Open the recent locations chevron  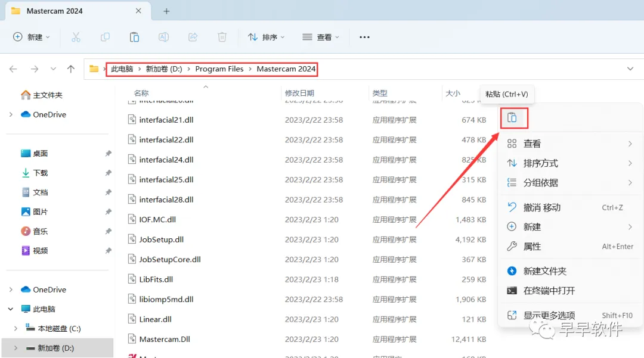tap(53, 69)
